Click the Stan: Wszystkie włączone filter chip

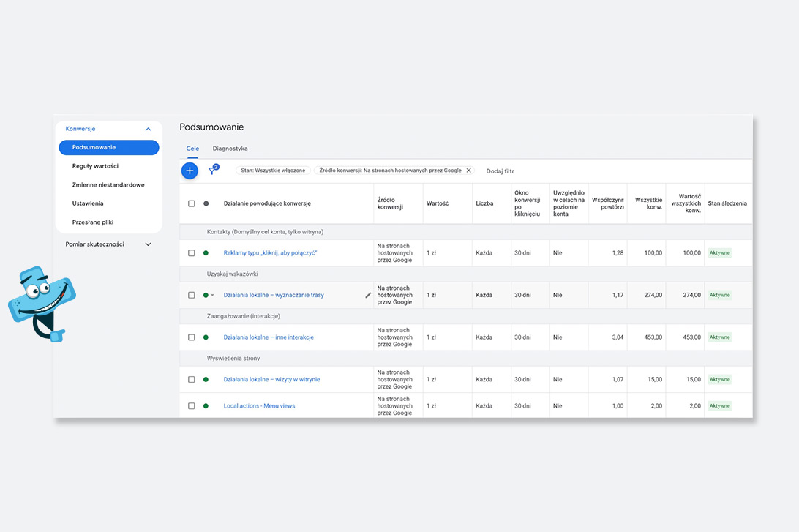[273, 171]
